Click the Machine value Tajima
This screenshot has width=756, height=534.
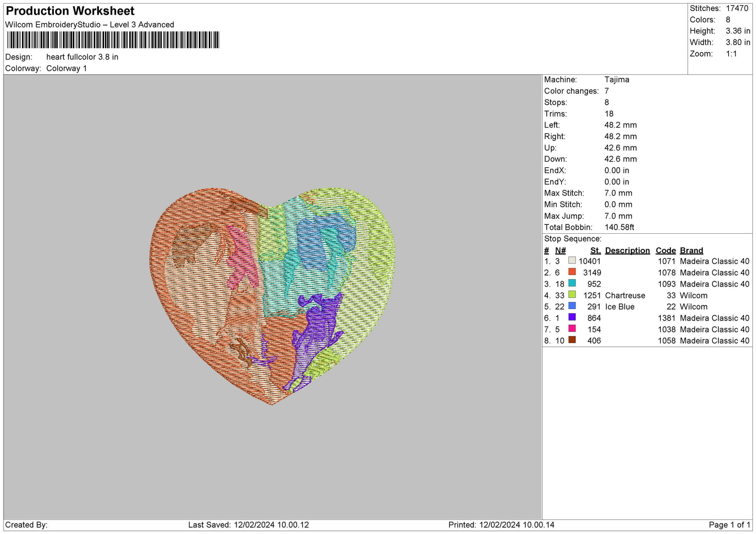617,79
